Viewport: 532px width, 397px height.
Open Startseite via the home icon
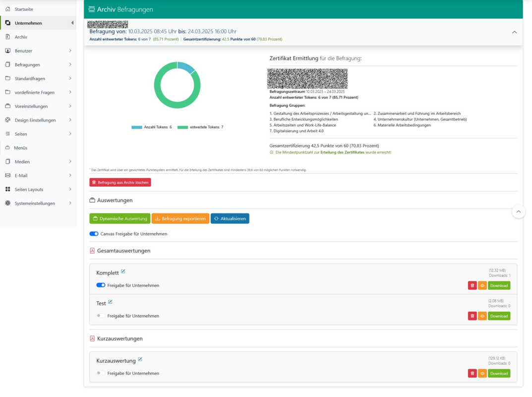tap(8, 9)
